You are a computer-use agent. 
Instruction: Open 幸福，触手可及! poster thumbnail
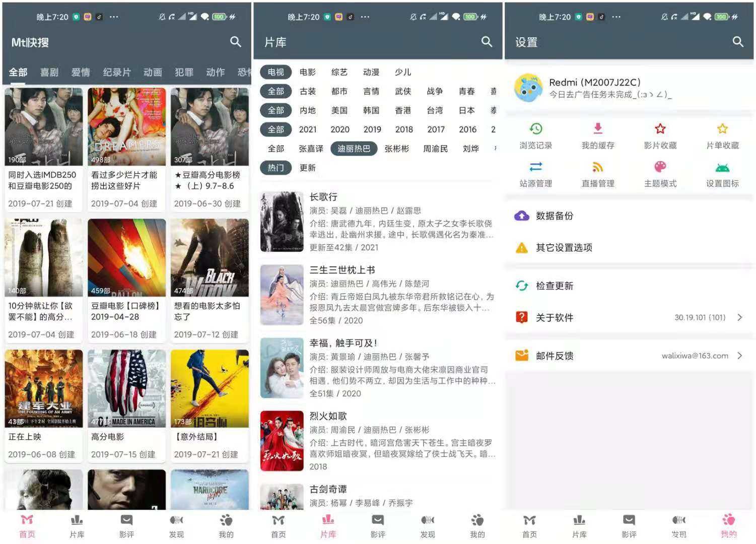(x=282, y=368)
